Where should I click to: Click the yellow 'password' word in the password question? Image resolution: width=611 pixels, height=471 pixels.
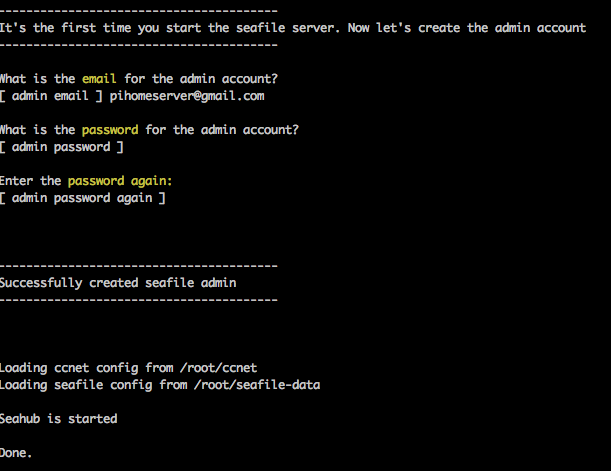110,130
